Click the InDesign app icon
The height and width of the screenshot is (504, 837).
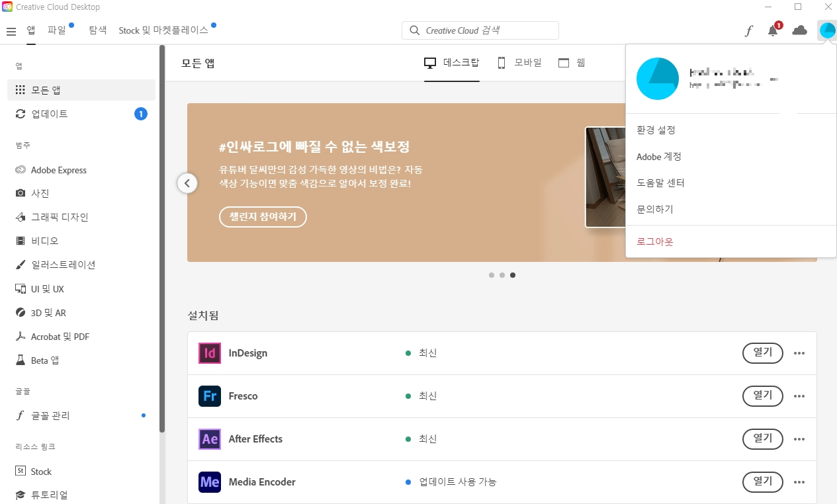coord(210,353)
